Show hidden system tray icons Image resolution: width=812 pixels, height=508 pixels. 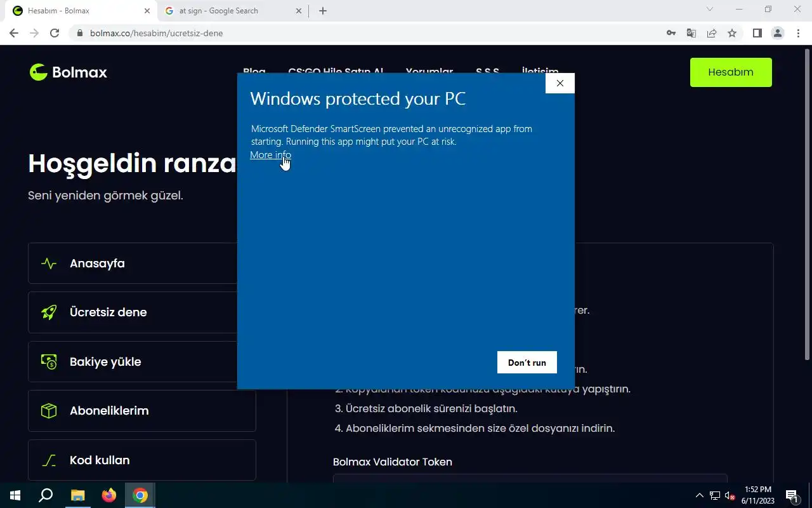coord(700,495)
